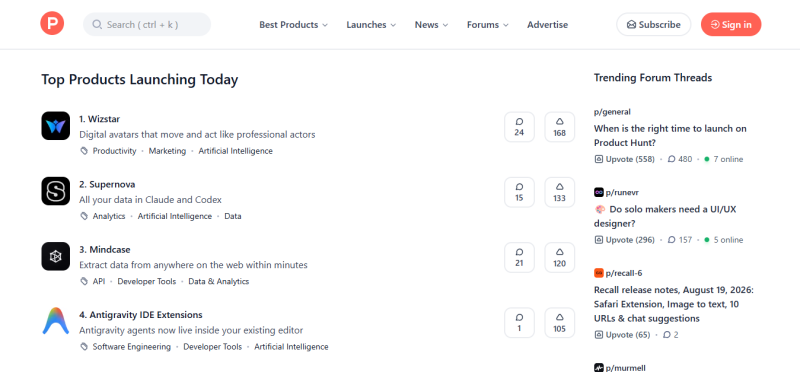Upvote Supernova with 133 votes

point(560,192)
